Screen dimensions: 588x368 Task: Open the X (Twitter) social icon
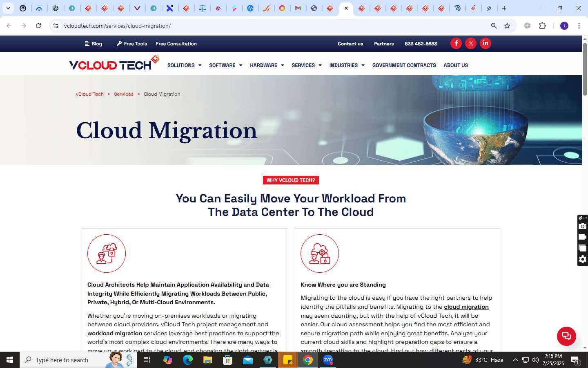[x=471, y=43]
